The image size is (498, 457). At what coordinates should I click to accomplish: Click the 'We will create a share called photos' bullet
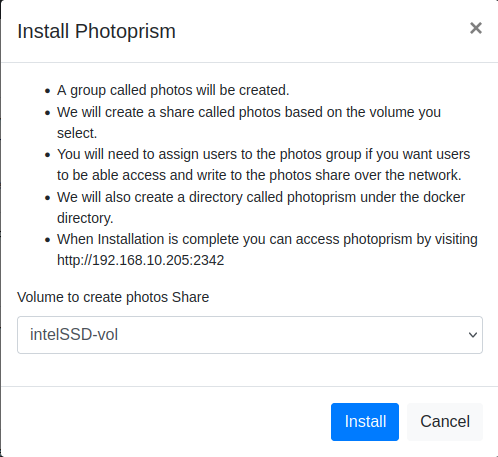249,122
